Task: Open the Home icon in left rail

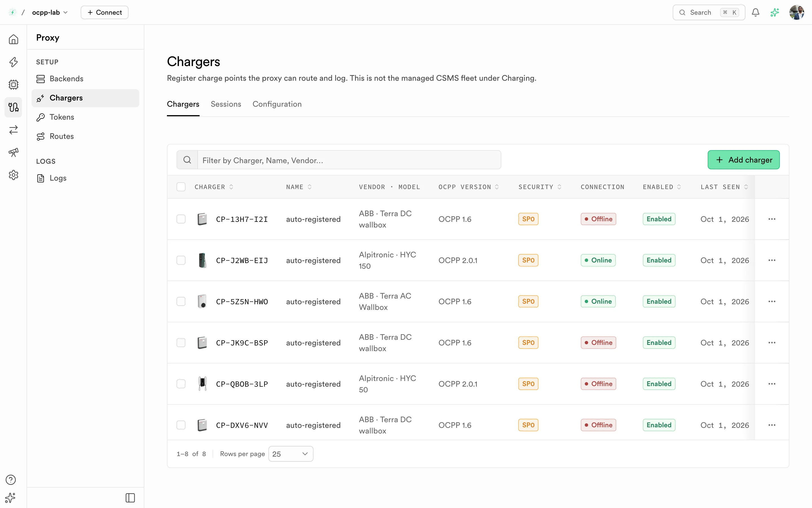Action: tap(14, 39)
